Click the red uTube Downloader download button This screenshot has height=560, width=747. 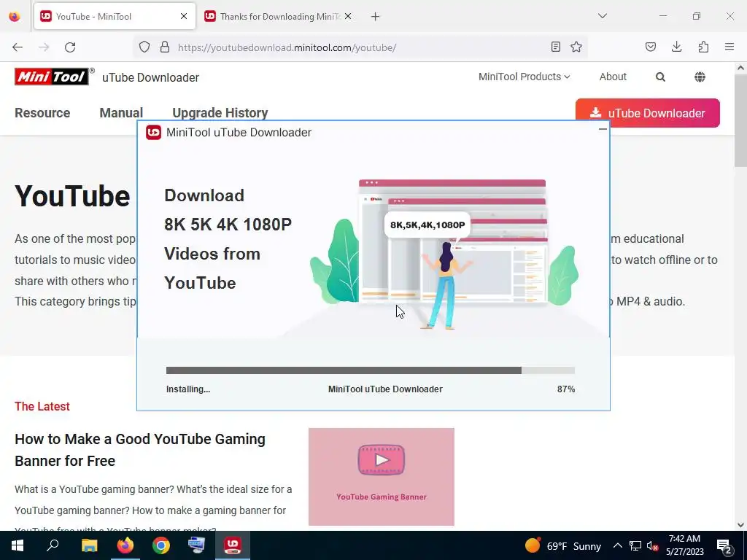648,113
